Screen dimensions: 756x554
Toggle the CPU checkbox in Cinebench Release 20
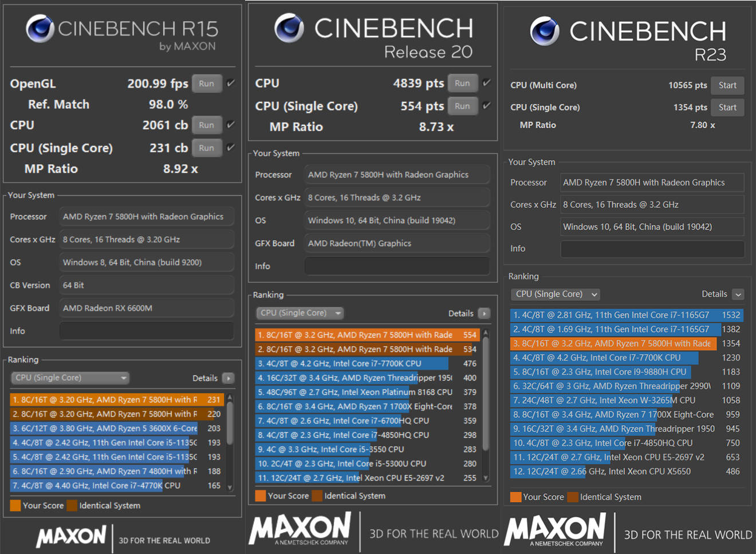point(487,82)
